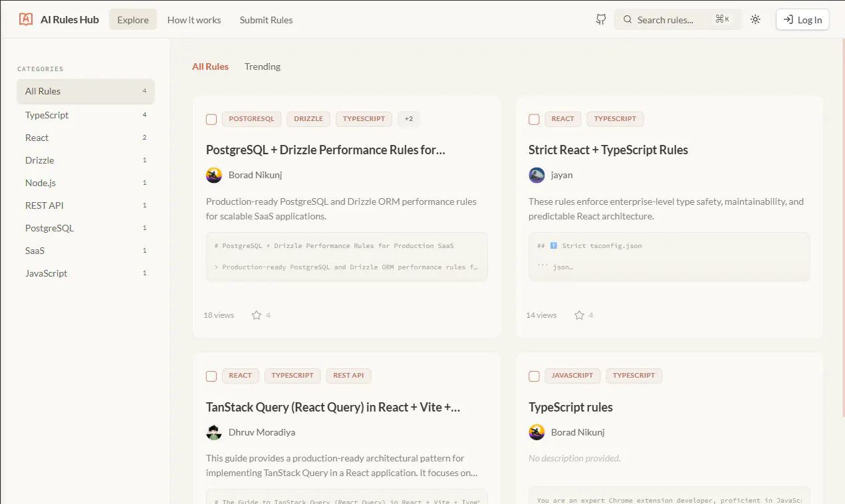Click the 14 views count text

[x=541, y=315]
